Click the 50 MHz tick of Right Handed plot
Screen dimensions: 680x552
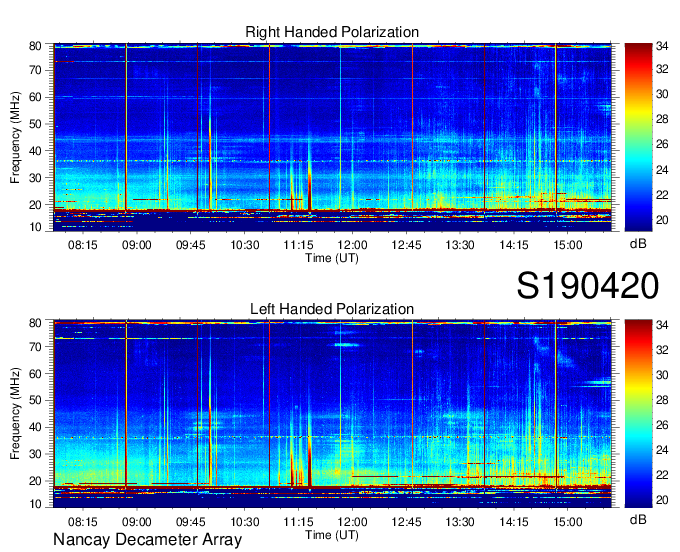35,124
